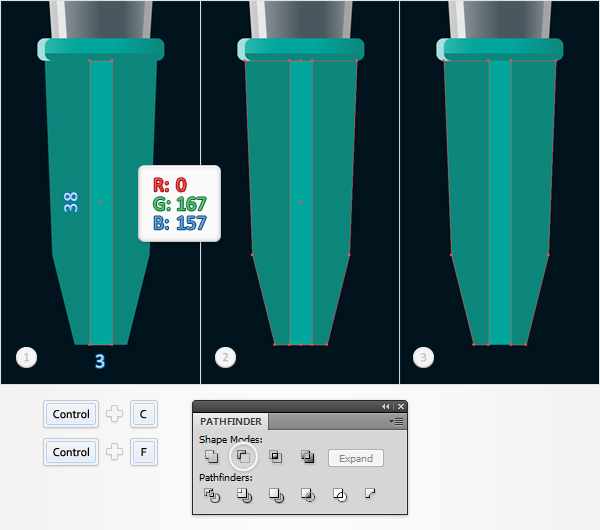600x530 pixels.
Task: Open the Pathfinder panel options menu
Action: click(396, 421)
